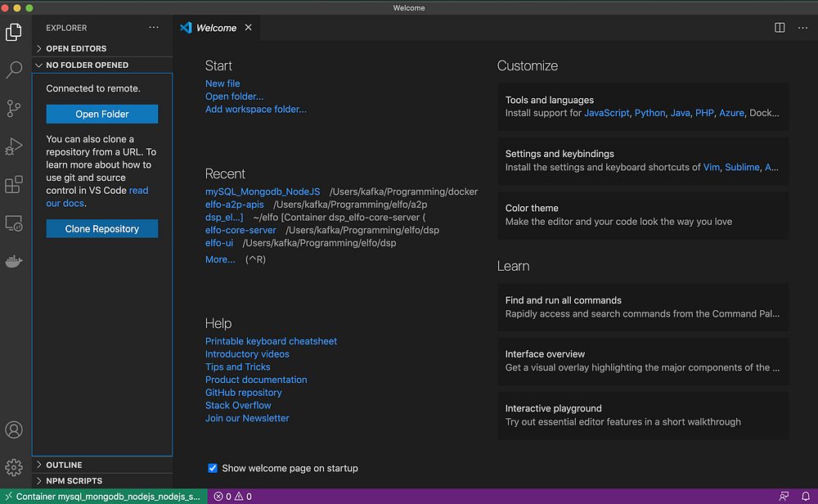The image size is (818, 504).
Task: Open the Extensions view icon
Action: [14, 185]
